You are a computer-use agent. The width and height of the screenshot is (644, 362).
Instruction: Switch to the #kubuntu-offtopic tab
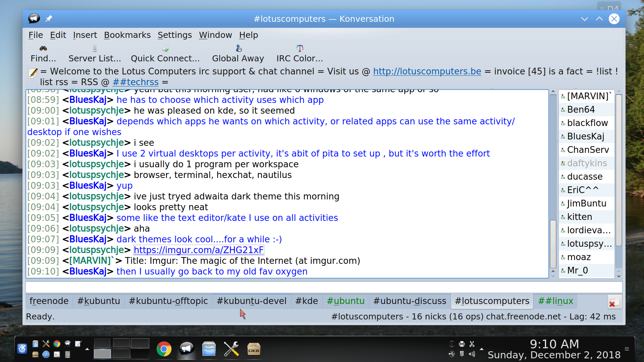click(168, 301)
